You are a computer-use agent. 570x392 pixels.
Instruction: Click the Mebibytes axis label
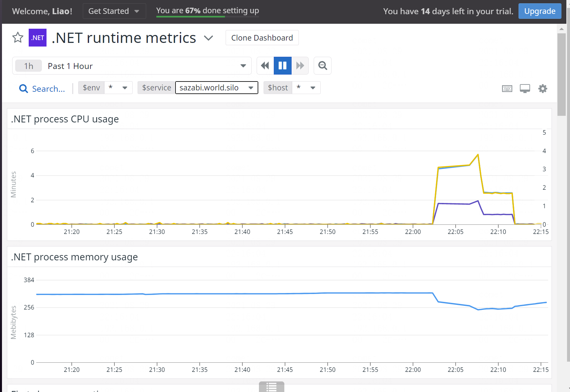click(14, 322)
